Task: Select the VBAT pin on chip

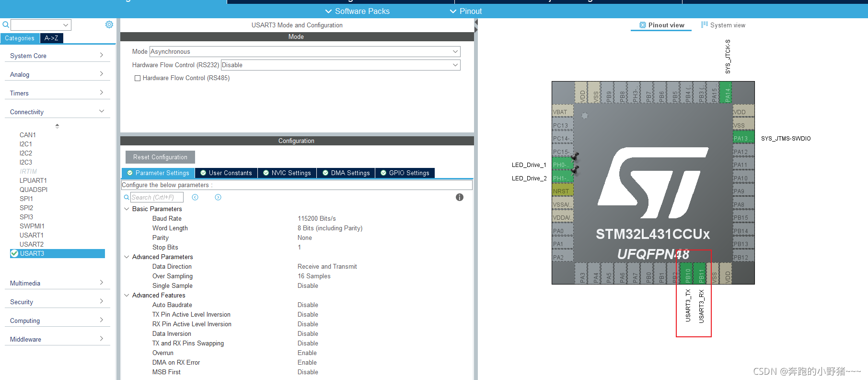Action: (563, 112)
